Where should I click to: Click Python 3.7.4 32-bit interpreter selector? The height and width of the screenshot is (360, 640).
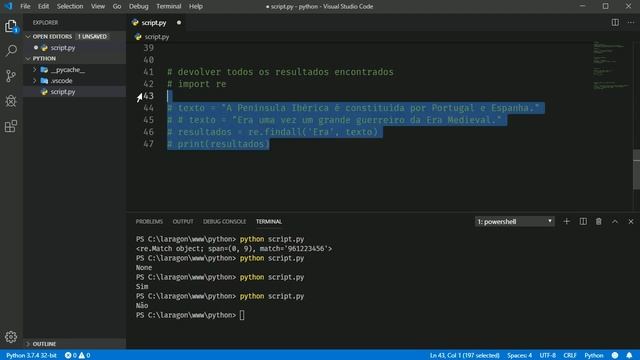[31, 355]
